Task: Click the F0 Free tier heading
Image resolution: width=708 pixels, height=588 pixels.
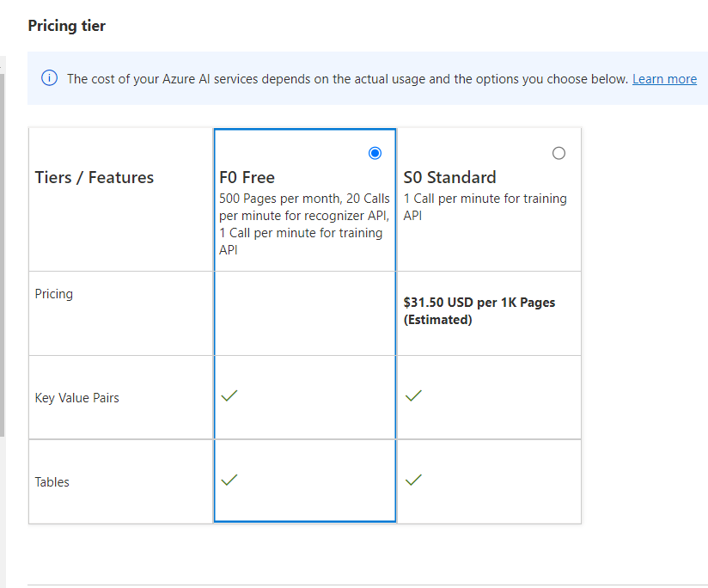Action: click(x=247, y=177)
